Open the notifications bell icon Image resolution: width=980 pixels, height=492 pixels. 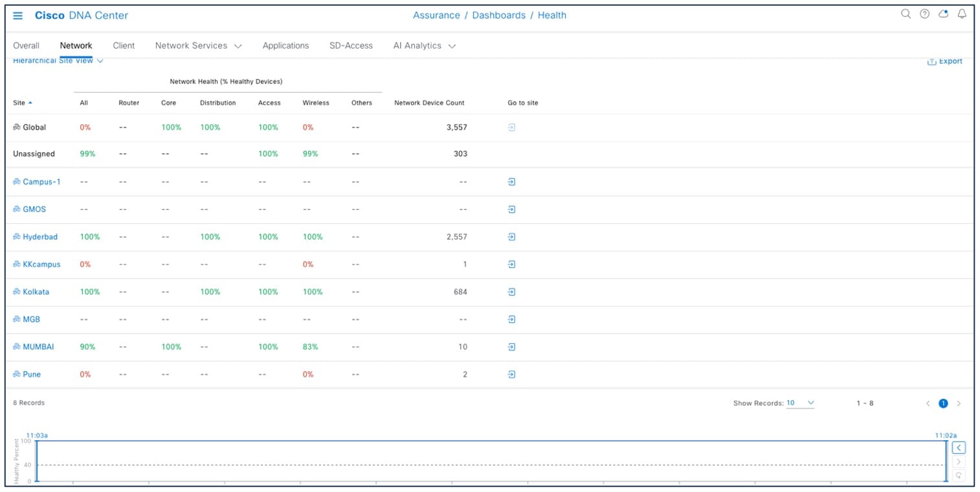tap(962, 14)
